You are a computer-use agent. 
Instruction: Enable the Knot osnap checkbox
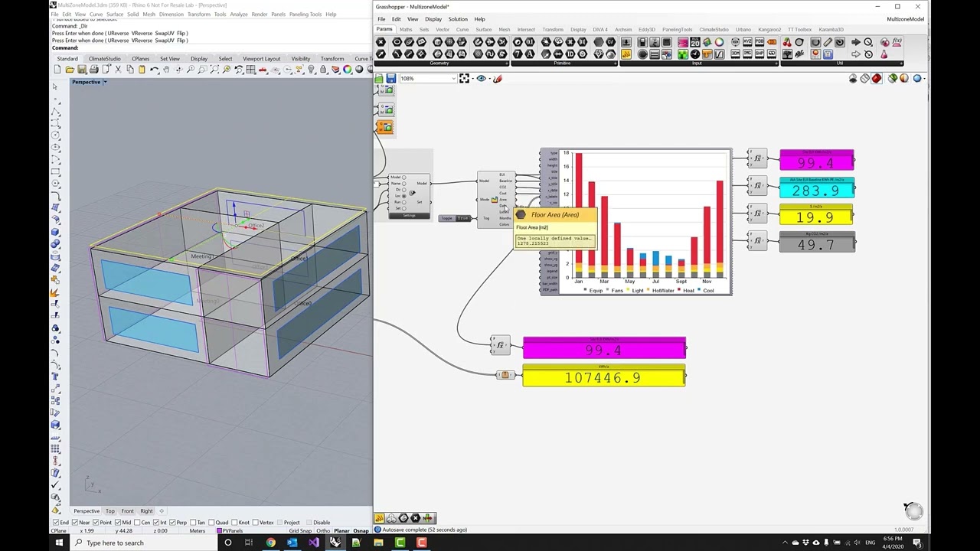pyautogui.click(x=235, y=522)
